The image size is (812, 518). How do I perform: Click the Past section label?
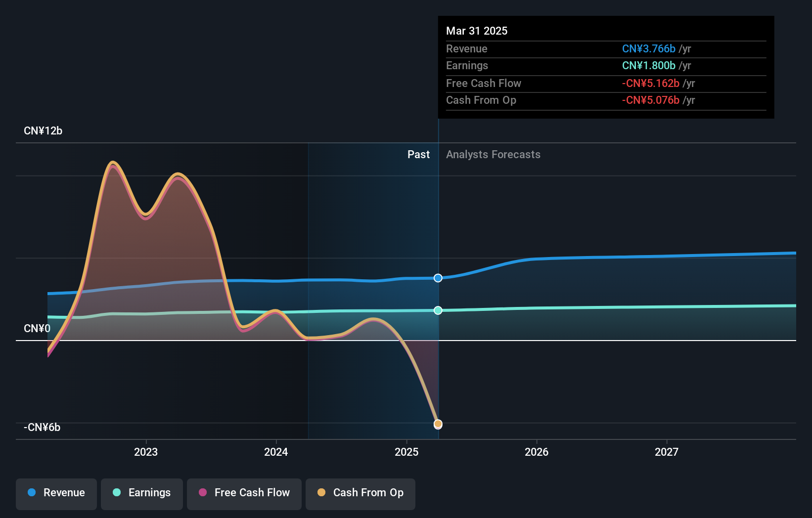418,155
